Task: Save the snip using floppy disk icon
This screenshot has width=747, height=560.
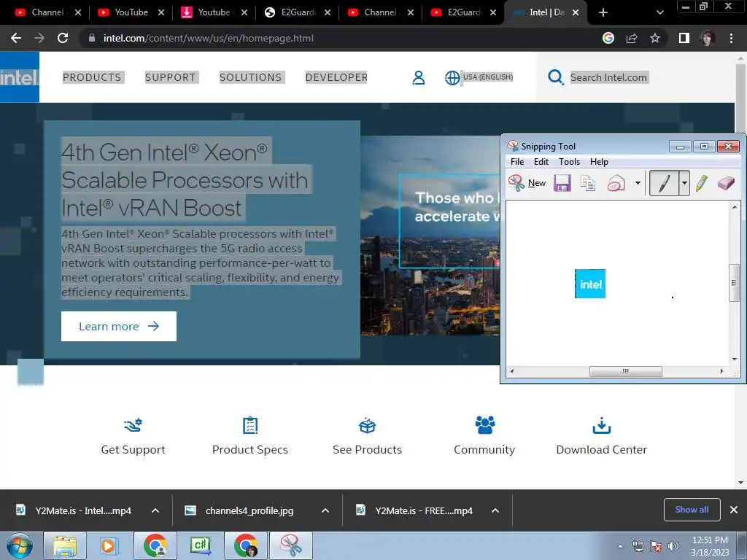Action: pyautogui.click(x=562, y=183)
